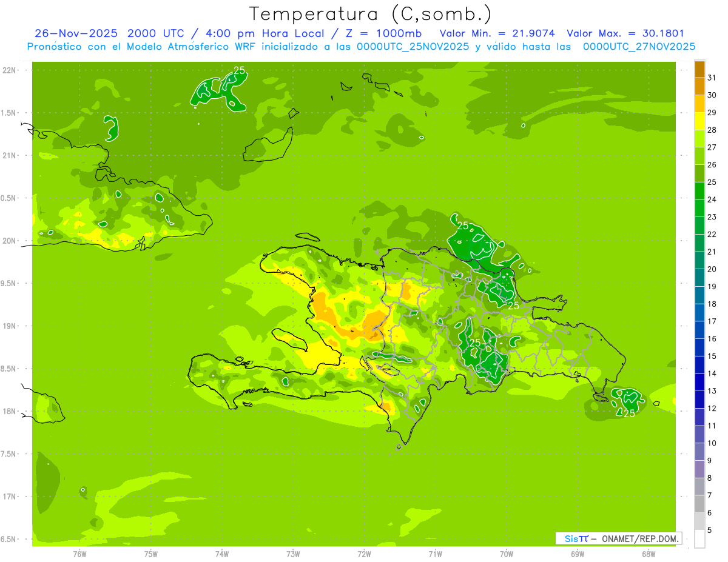Click the color scale label "11"
The height and width of the screenshot is (562, 728).
point(712,425)
